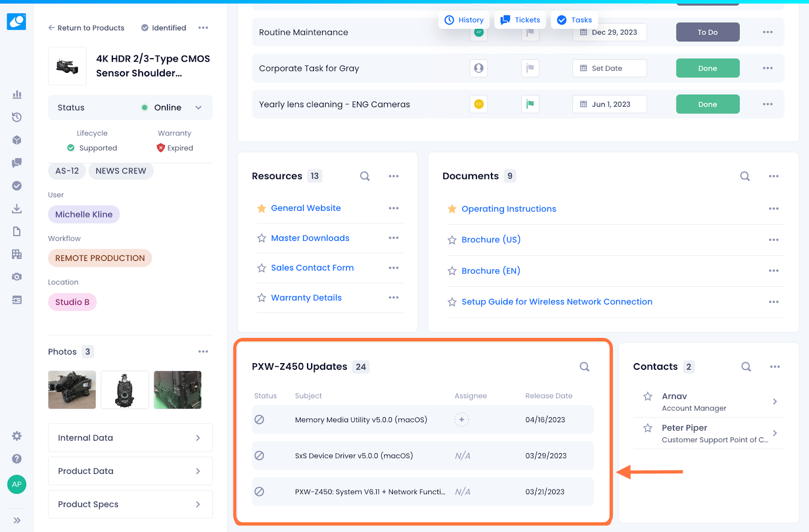Open the help question mark icon

[x=17, y=459]
